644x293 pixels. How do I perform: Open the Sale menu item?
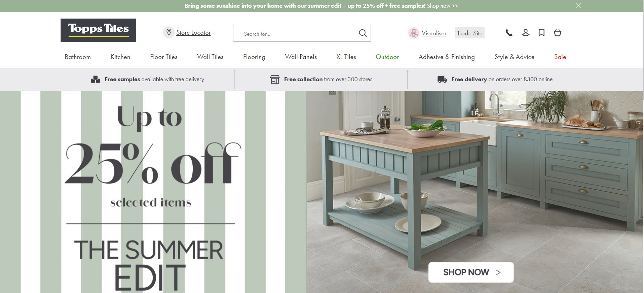point(560,57)
